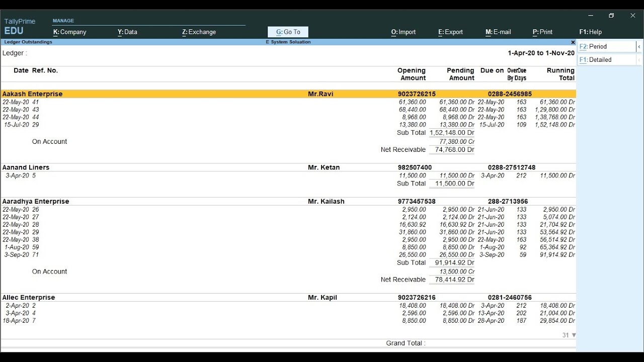The height and width of the screenshot is (362, 644).
Task: Select the Aanand Liners ledger row
Action: coord(288,167)
